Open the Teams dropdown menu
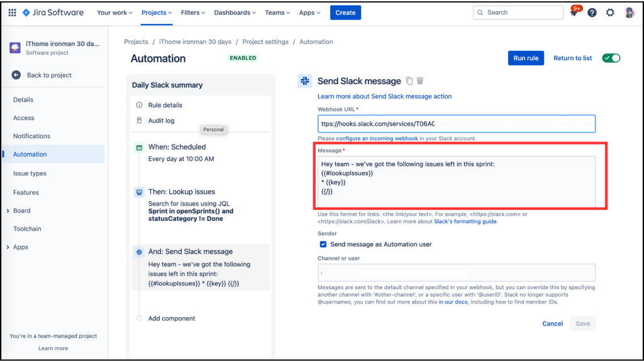The image size is (644, 362). pos(277,13)
